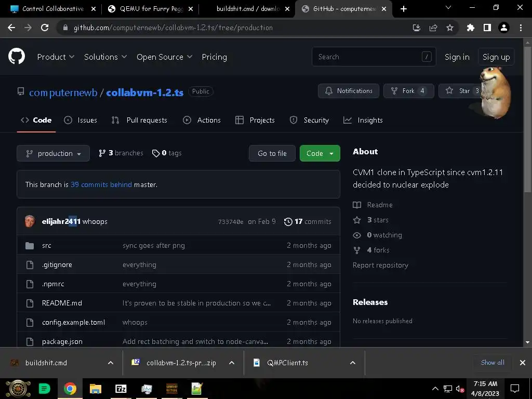Open the Insights tab

(x=363, y=120)
